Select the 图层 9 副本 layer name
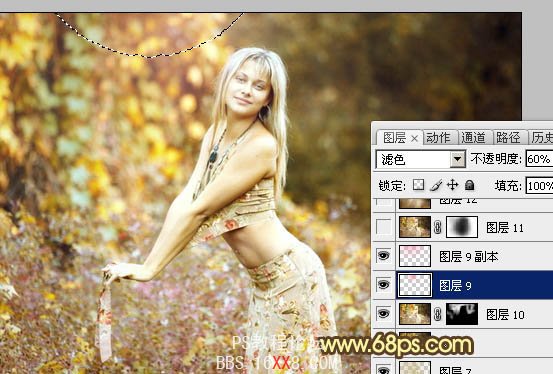 [x=469, y=257]
